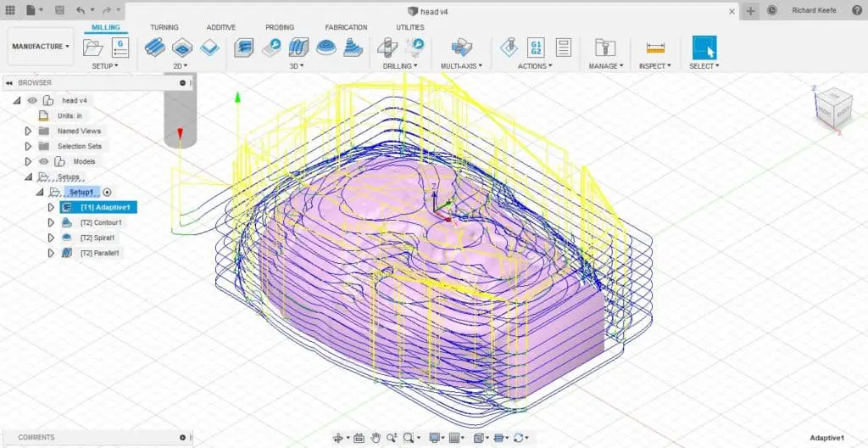Image resolution: width=868 pixels, height=448 pixels.
Task: Select the 3D Contour dome tool
Action: pyautogui.click(x=326, y=48)
